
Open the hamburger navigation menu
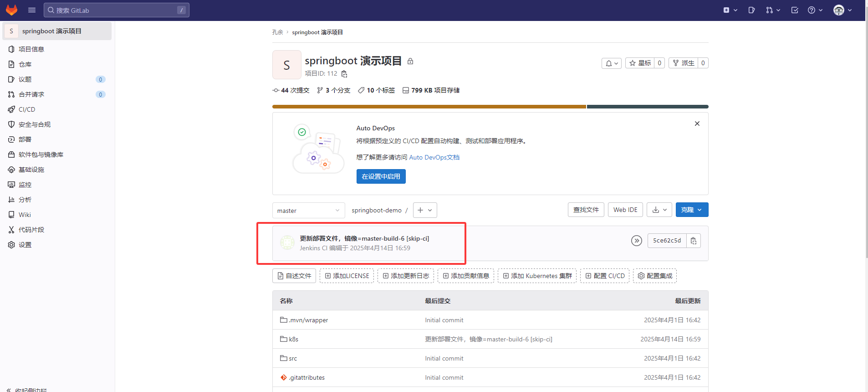[32, 10]
